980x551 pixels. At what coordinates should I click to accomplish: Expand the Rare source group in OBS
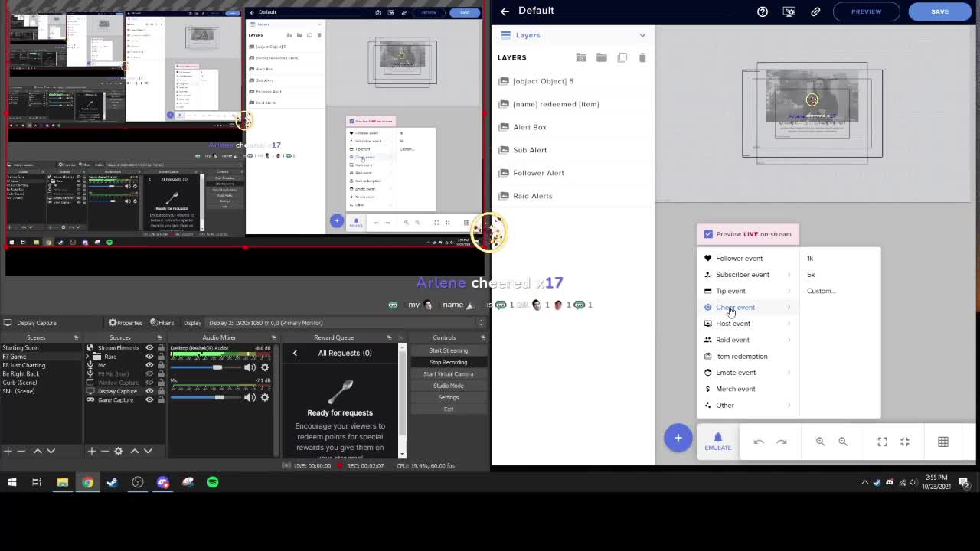(x=87, y=355)
